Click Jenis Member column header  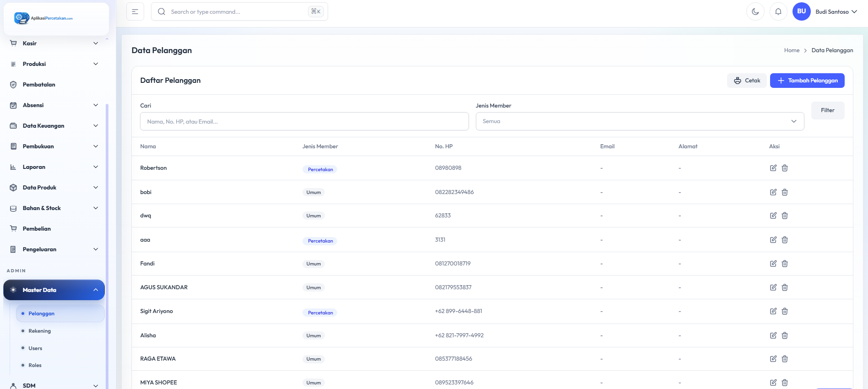[320, 146]
